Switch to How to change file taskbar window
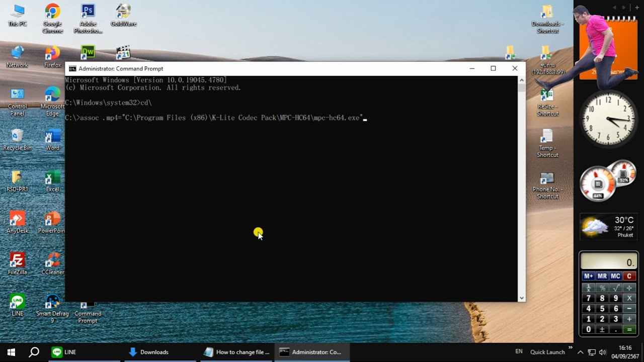The image size is (644, 362). click(x=236, y=352)
